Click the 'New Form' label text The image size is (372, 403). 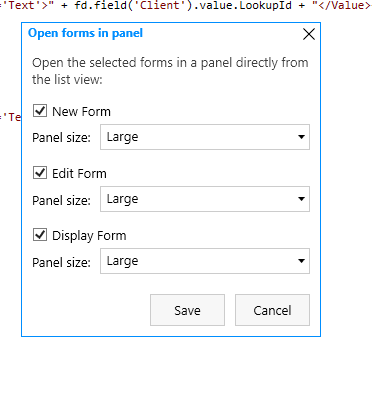tap(81, 111)
